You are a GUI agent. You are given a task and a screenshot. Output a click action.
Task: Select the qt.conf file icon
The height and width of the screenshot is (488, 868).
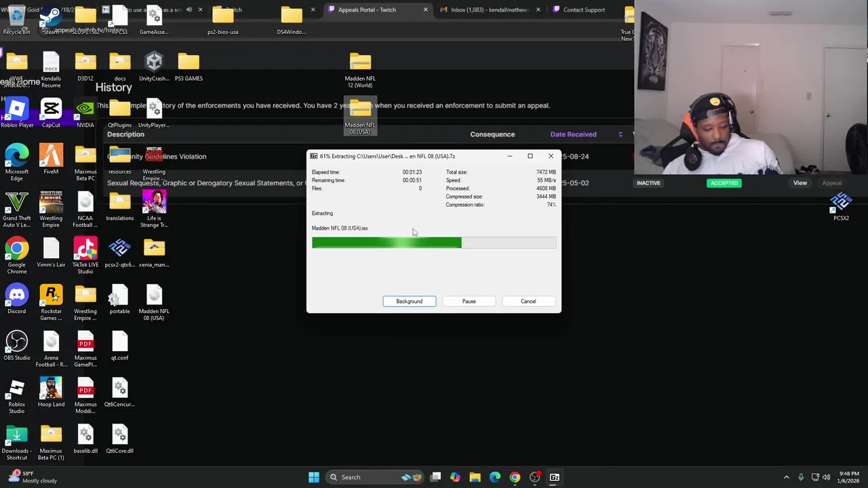tap(119, 346)
